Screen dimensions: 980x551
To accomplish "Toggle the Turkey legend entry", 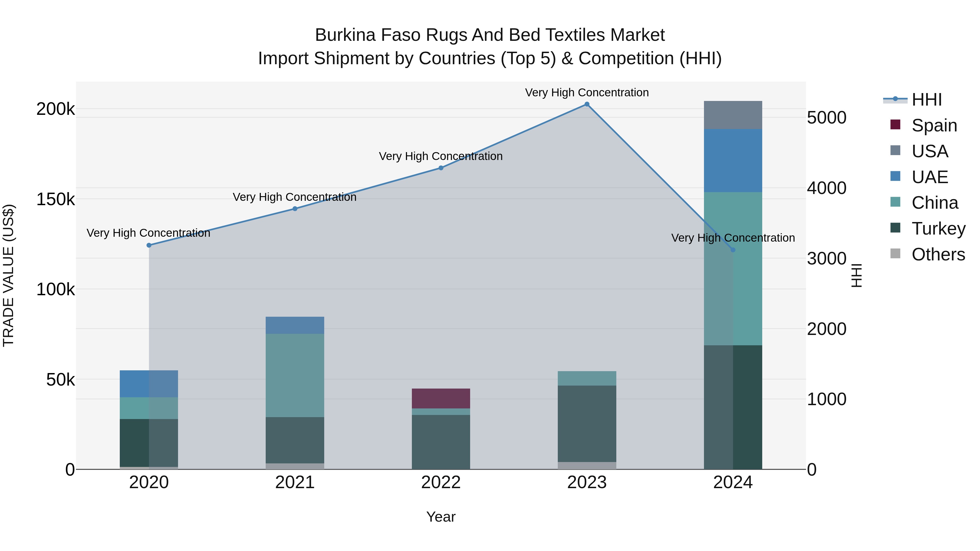I will [x=928, y=229].
